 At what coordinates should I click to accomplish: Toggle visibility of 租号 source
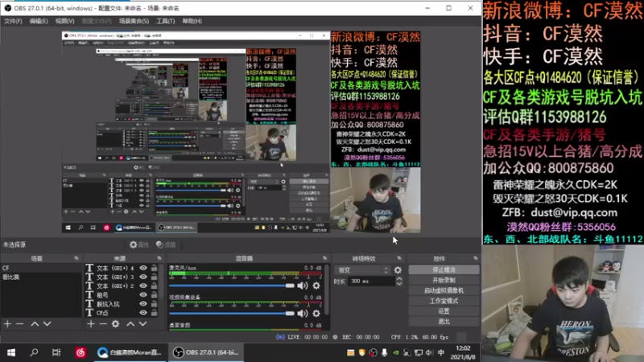143,294
